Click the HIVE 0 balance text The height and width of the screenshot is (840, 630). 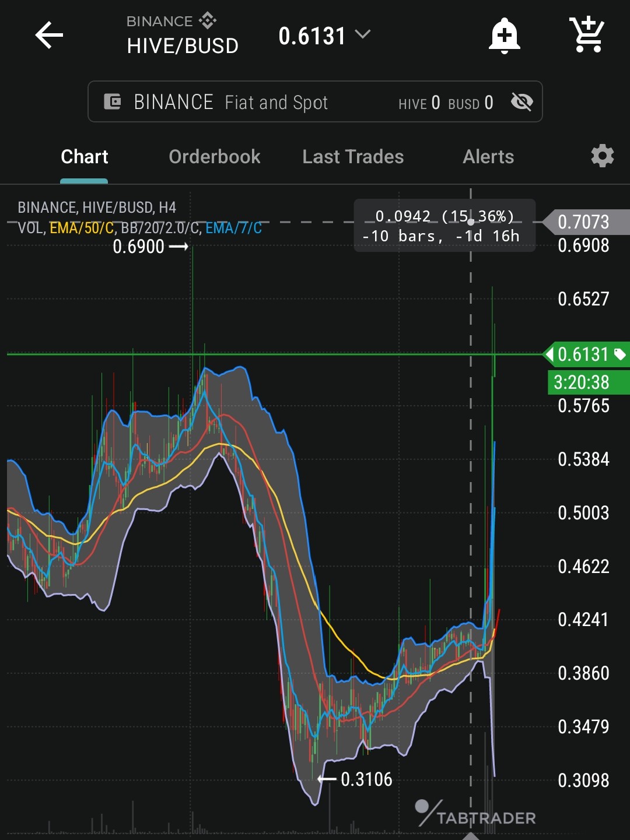(419, 103)
